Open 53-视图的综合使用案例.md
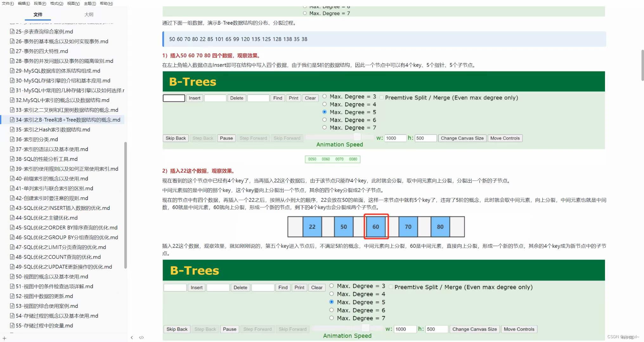This screenshot has height=342, width=644. [47, 306]
